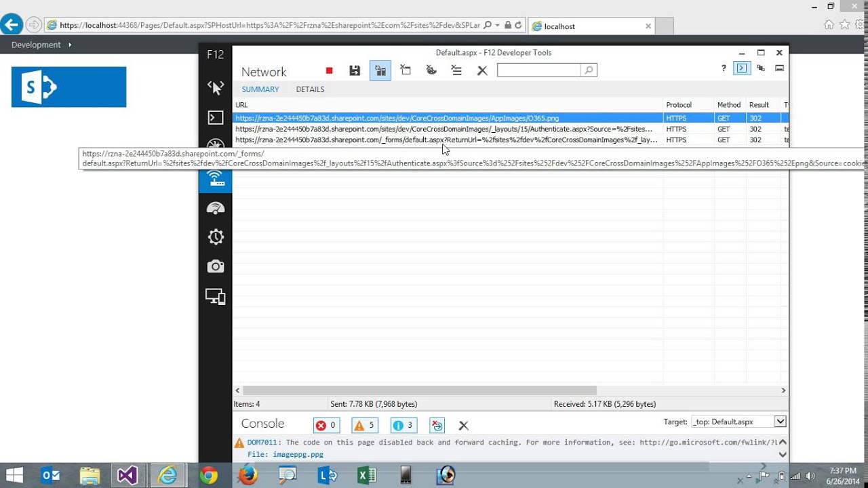
Task: Open address bar search dropdown arrow
Action: coord(497,25)
